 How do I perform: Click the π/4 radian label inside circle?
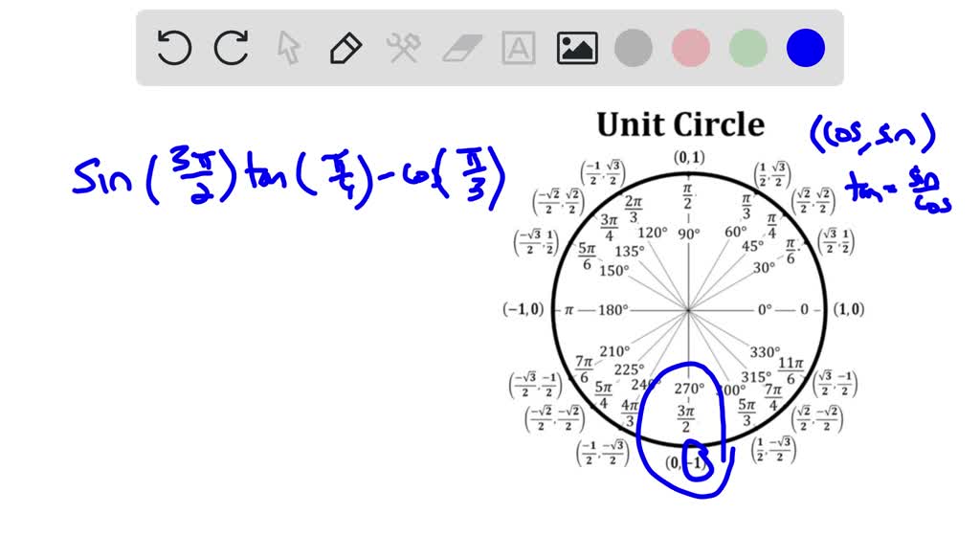pyautogui.click(x=772, y=226)
